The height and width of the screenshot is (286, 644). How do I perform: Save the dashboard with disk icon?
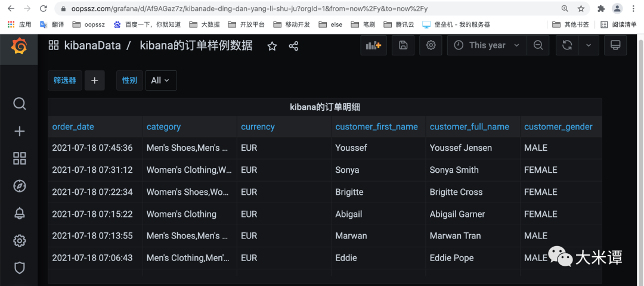[403, 45]
